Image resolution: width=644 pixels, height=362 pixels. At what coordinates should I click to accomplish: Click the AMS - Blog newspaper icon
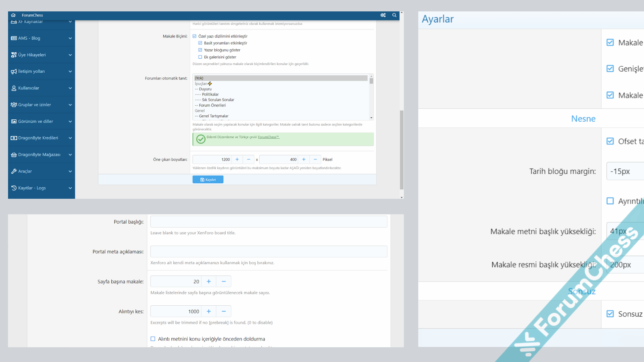(14, 38)
